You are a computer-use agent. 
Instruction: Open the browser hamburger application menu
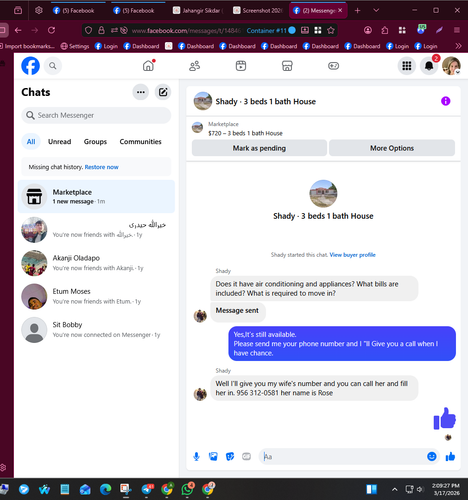(457, 30)
